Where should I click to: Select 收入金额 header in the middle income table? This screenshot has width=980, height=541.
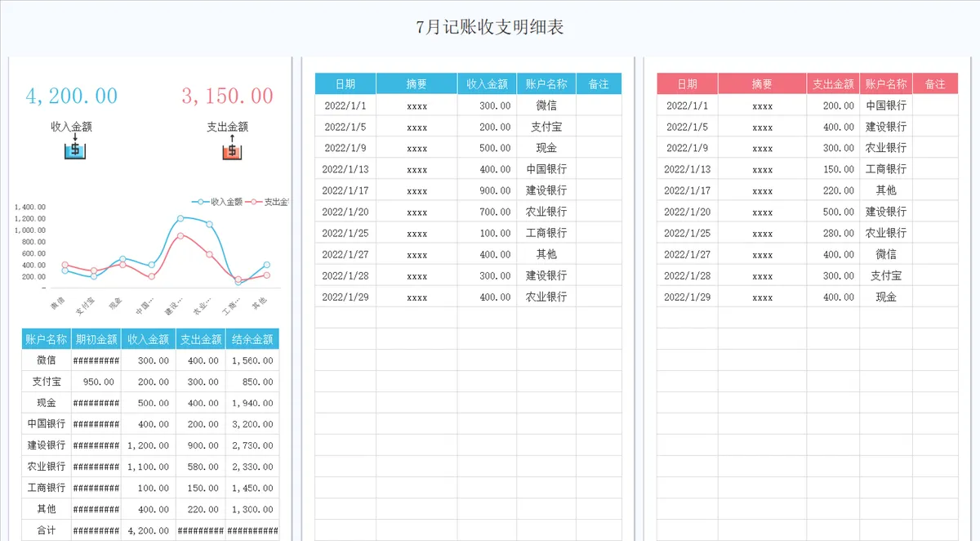487,83
